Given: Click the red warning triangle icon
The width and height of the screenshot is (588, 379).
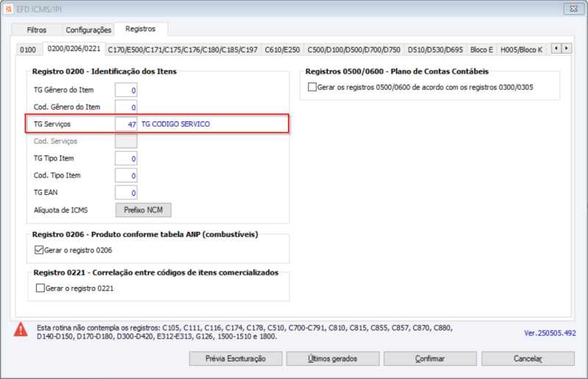Looking at the screenshot, I should [21, 329].
